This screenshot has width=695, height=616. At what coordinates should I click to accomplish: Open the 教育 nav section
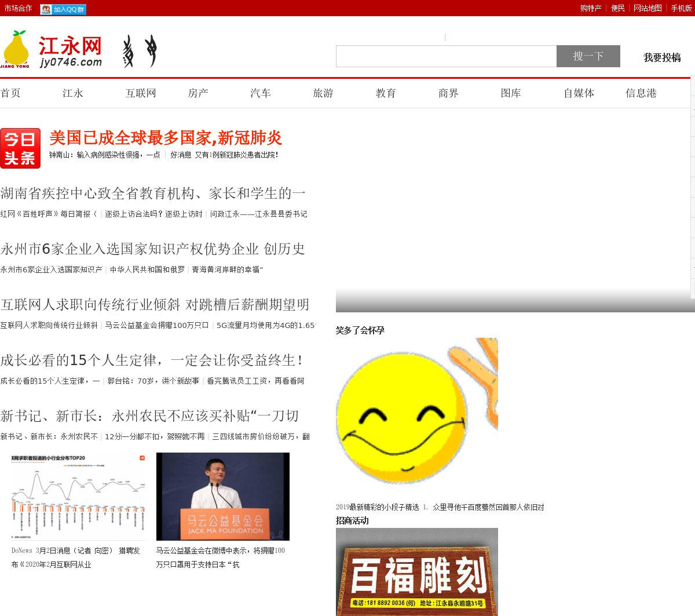pos(386,93)
